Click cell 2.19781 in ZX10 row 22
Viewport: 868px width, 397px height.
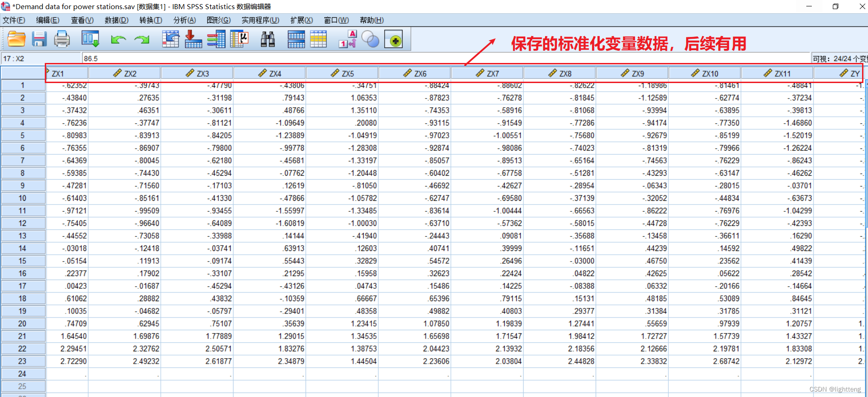pyautogui.click(x=705, y=349)
